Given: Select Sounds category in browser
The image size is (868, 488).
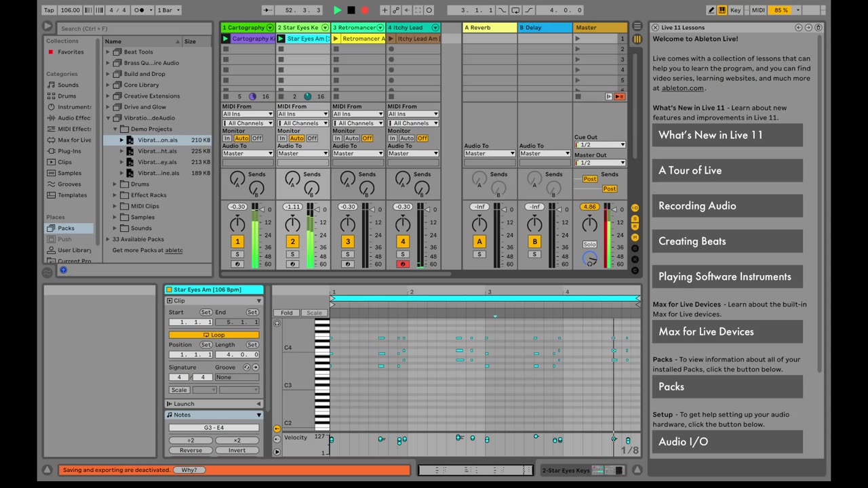Looking at the screenshot, I should [x=68, y=85].
